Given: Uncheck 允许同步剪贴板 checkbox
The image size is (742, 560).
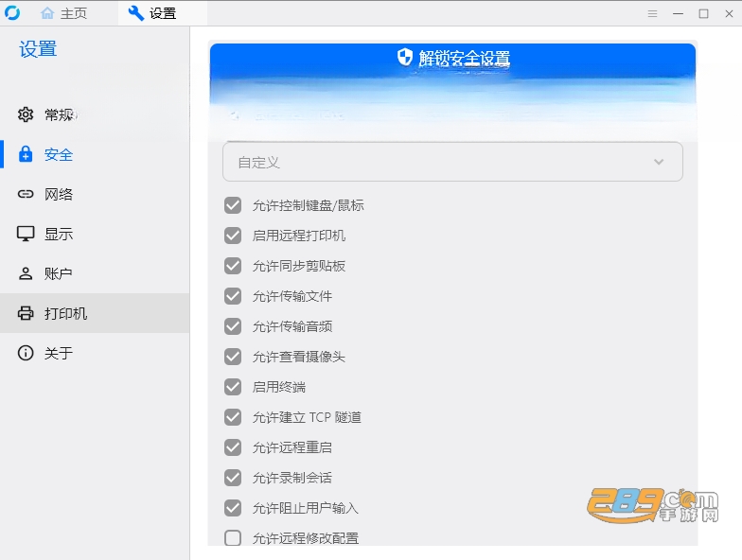Looking at the screenshot, I should 233,266.
